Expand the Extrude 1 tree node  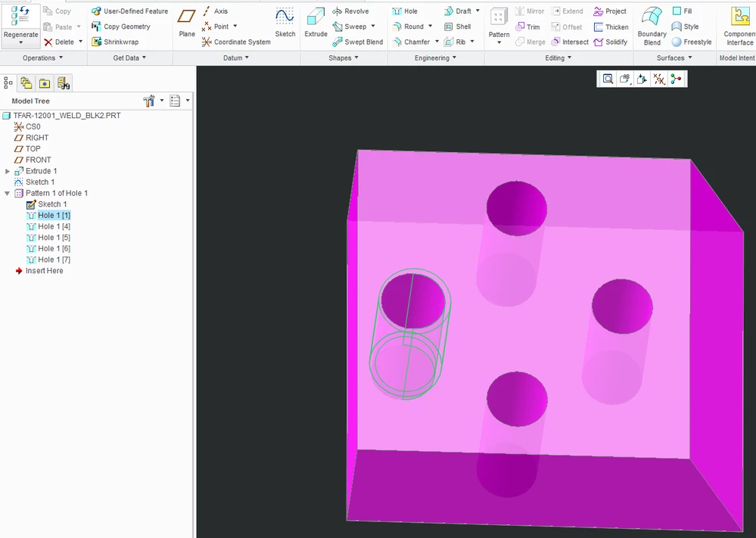pos(8,171)
